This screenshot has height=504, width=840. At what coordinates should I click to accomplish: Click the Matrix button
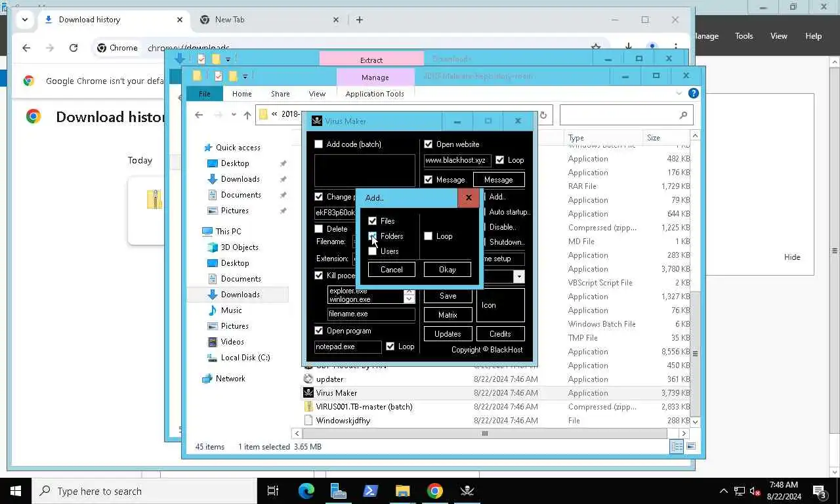[448, 315]
